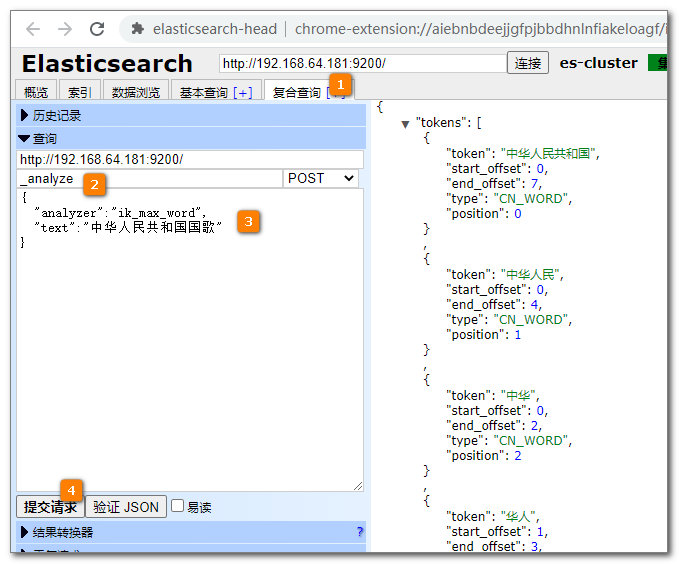Select the 复合查询 tab
Screen dimensions: 679x564
(x=297, y=92)
